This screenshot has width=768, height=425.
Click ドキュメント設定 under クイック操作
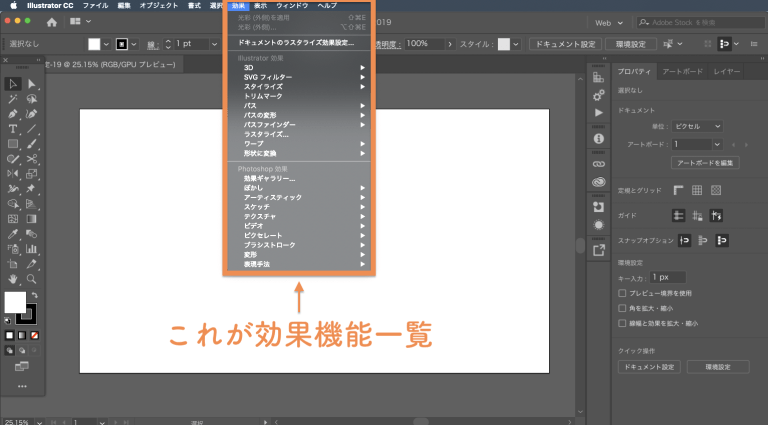(649, 367)
